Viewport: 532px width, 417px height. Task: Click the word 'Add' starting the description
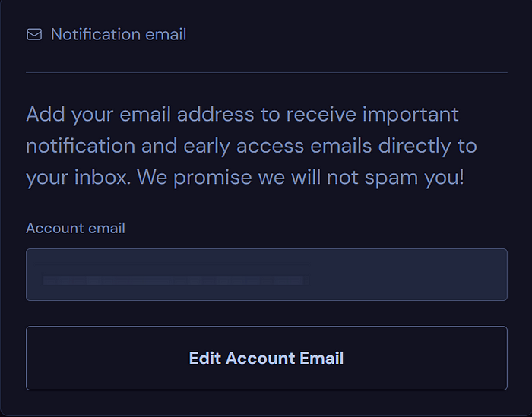click(x=46, y=114)
